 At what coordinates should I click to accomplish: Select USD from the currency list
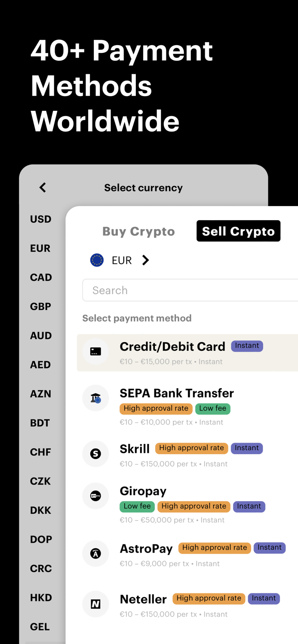point(40,219)
